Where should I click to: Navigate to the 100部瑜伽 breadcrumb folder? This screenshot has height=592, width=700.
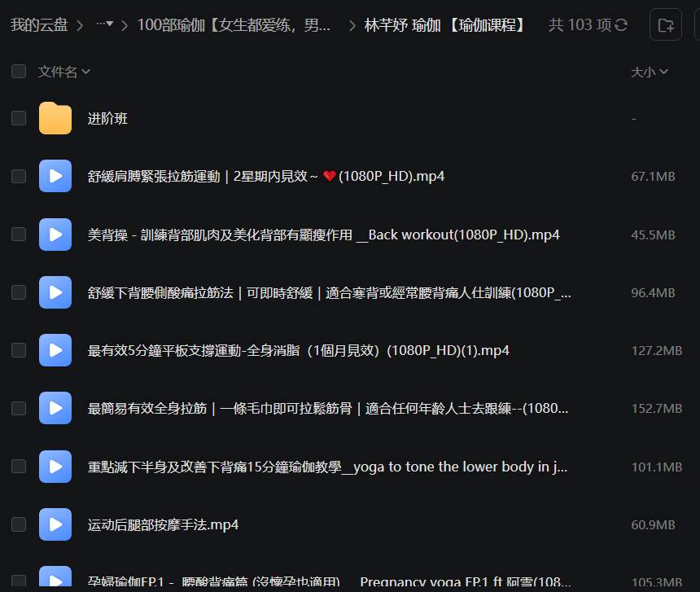coord(234,25)
